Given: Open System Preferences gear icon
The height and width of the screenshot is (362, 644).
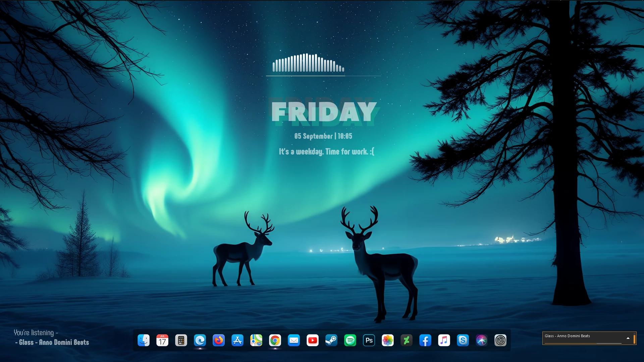Looking at the screenshot, I should coord(500,340).
